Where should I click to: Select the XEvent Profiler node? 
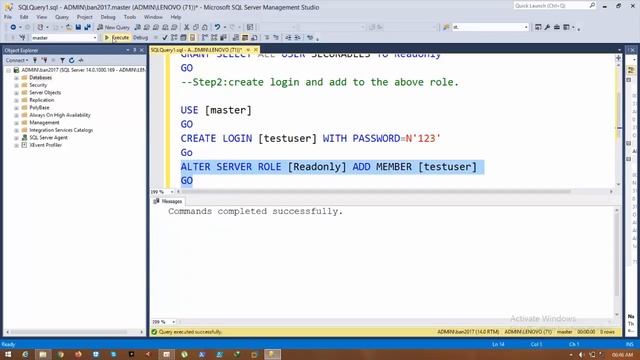click(x=45, y=145)
